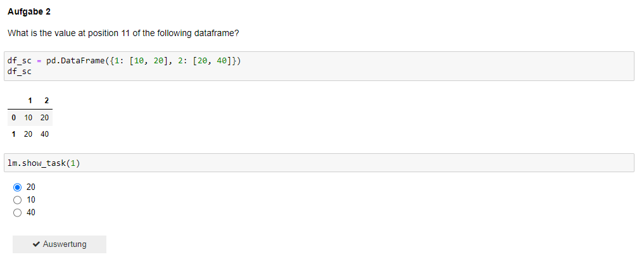644x264 pixels.
Task: Click value 20 in row 0 of table
Action: coord(44,118)
